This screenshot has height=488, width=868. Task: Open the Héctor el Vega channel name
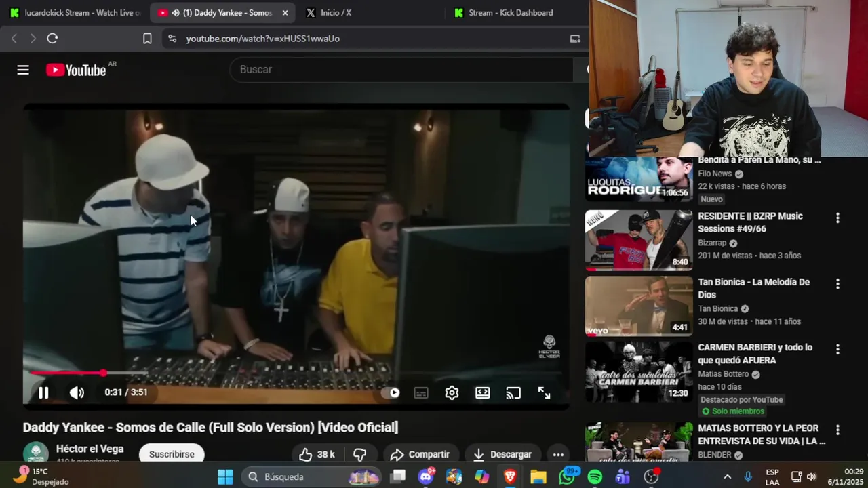click(90, 449)
